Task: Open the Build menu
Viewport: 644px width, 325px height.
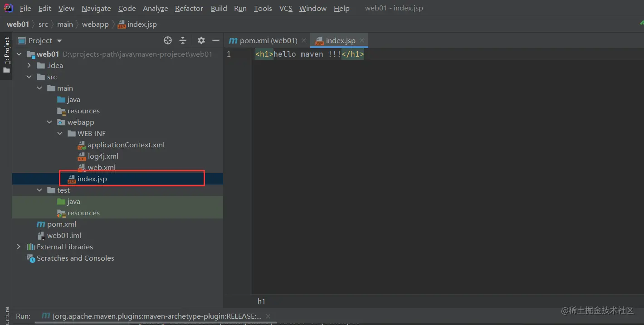Action: (x=219, y=8)
